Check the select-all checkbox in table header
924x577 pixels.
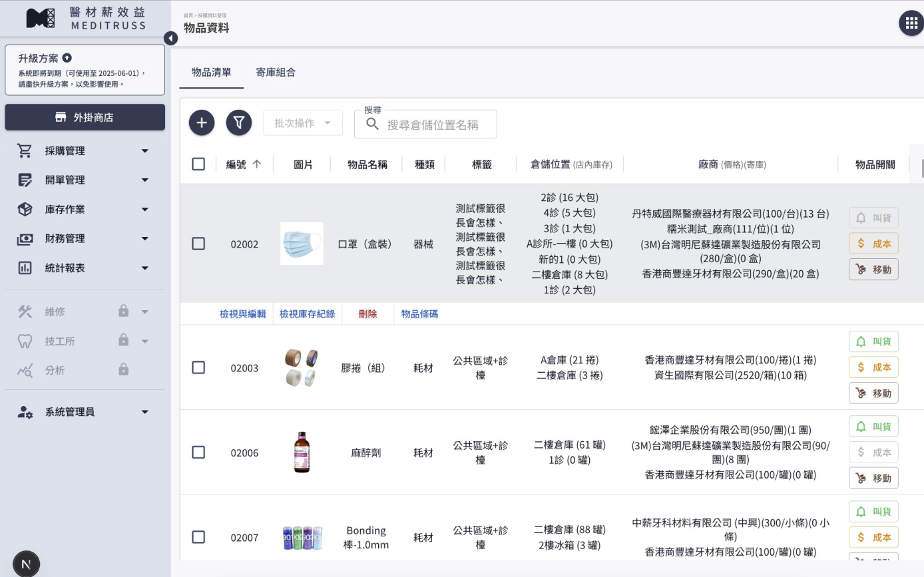(x=198, y=164)
